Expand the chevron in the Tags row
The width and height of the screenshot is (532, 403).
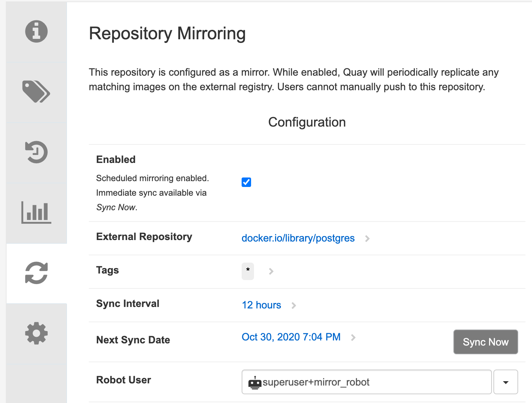tap(271, 271)
